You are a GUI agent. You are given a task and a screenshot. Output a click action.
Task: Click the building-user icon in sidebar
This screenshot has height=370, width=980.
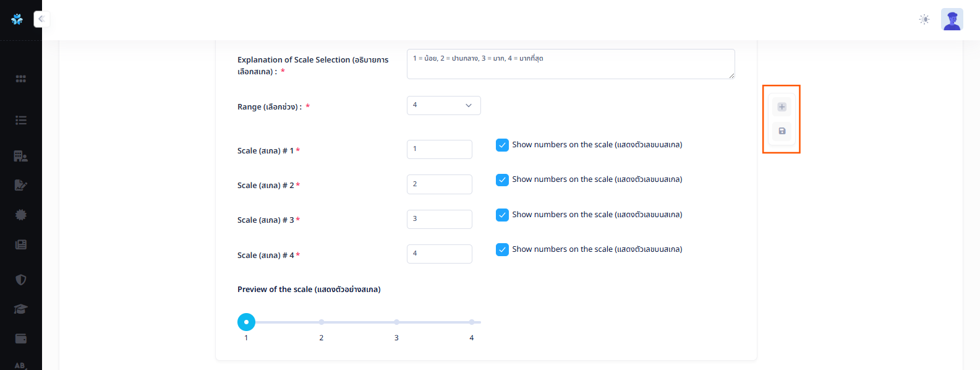coord(21,156)
